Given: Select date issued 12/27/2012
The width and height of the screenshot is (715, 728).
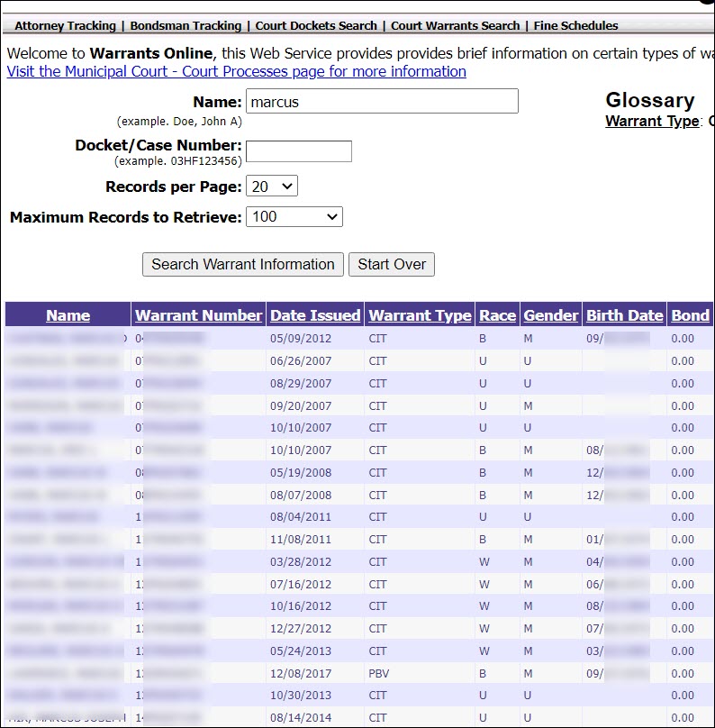Looking at the screenshot, I should pyautogui.click(x=301, y=629).
